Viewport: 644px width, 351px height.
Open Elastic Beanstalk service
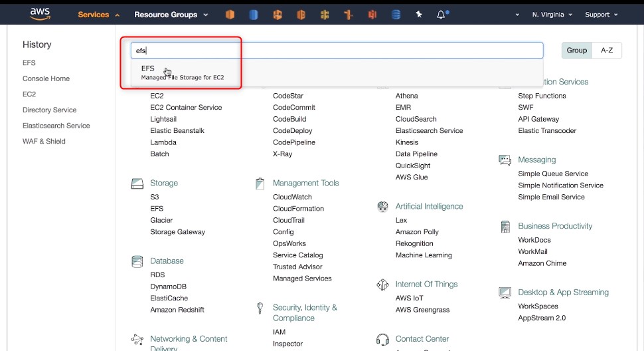[x=177, y=131]
